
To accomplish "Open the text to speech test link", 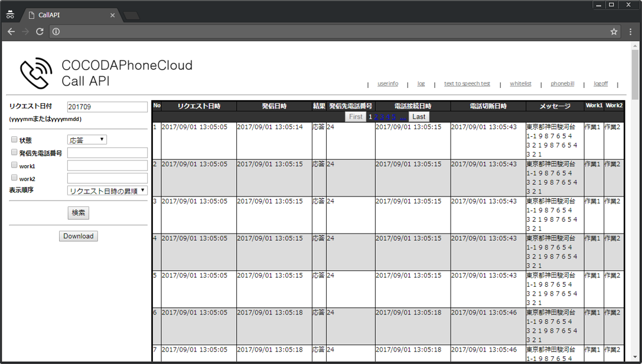I will pyautogui.click(x=467, y=83).
